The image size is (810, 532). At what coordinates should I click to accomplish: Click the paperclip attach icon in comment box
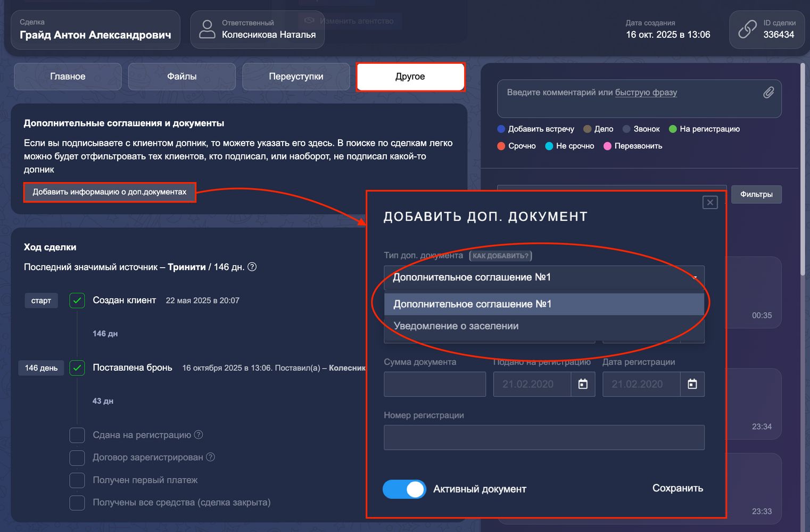768,93
